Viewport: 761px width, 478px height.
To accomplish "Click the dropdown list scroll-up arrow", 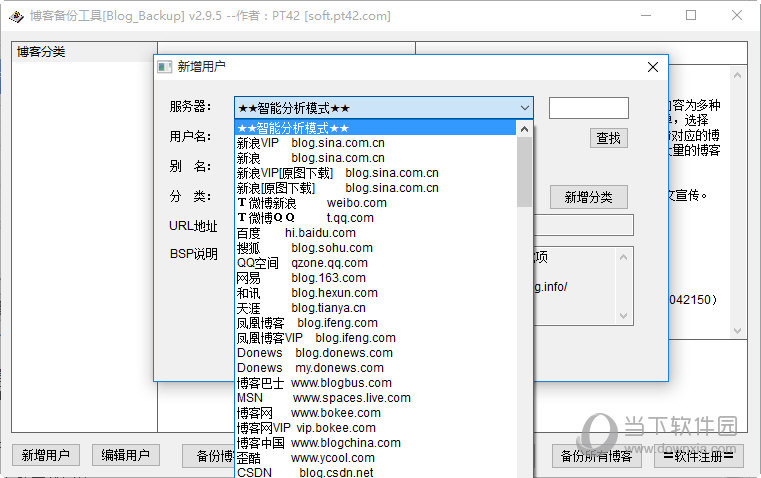I will coord(524,129).
